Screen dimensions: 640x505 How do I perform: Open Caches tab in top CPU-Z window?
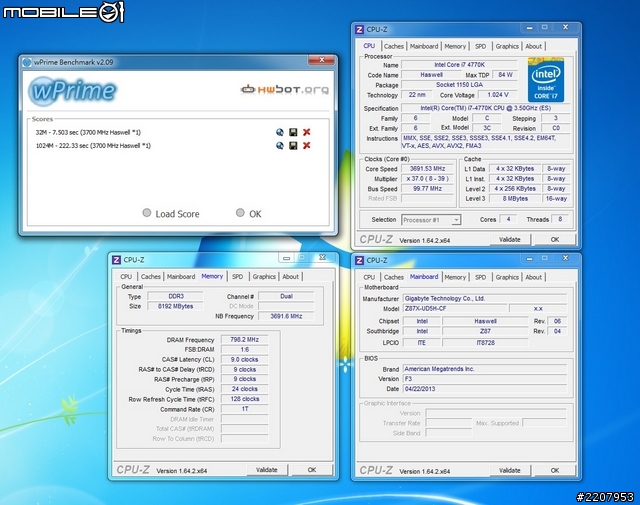click(x=393, y=47)
